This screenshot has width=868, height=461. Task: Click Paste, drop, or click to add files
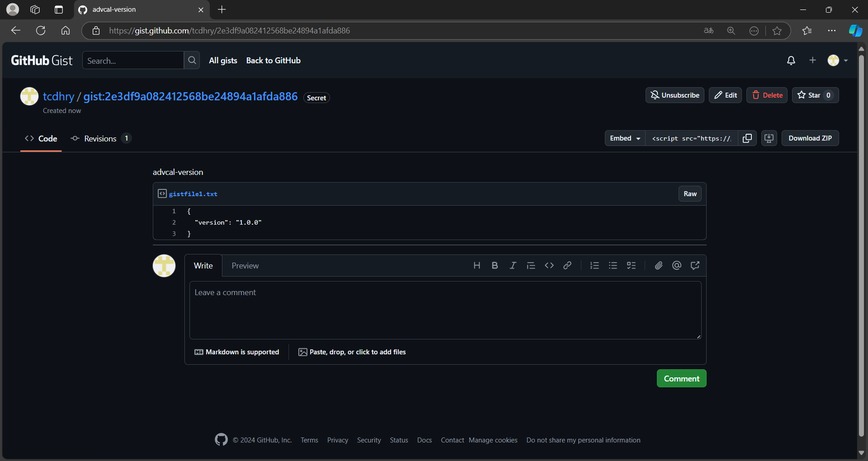[352, 352]
